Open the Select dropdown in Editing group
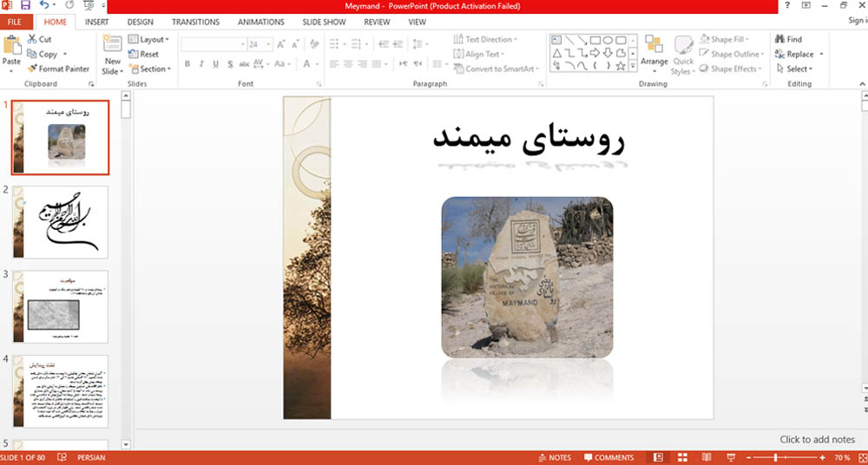868x465 pixels. point(794,69)
